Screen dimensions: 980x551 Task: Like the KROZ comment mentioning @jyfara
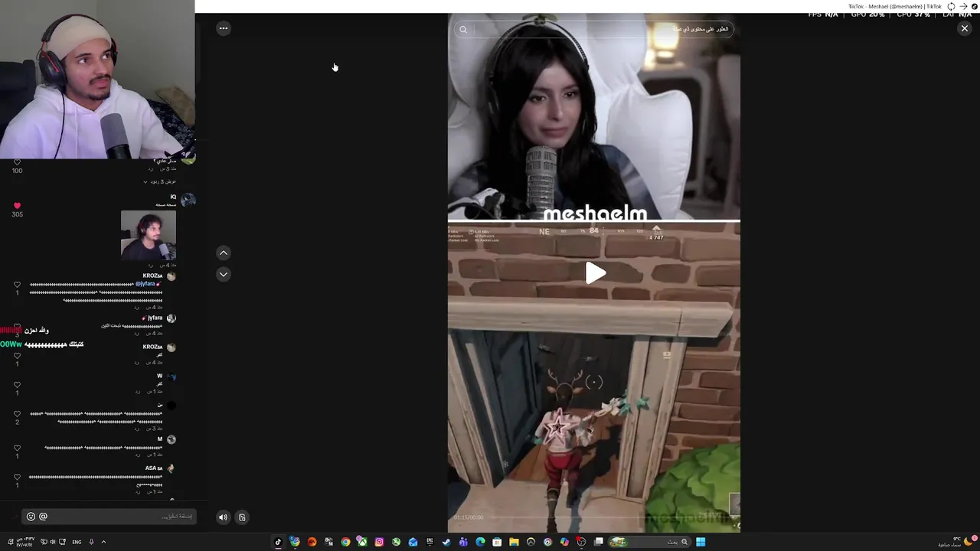(17, 285)
